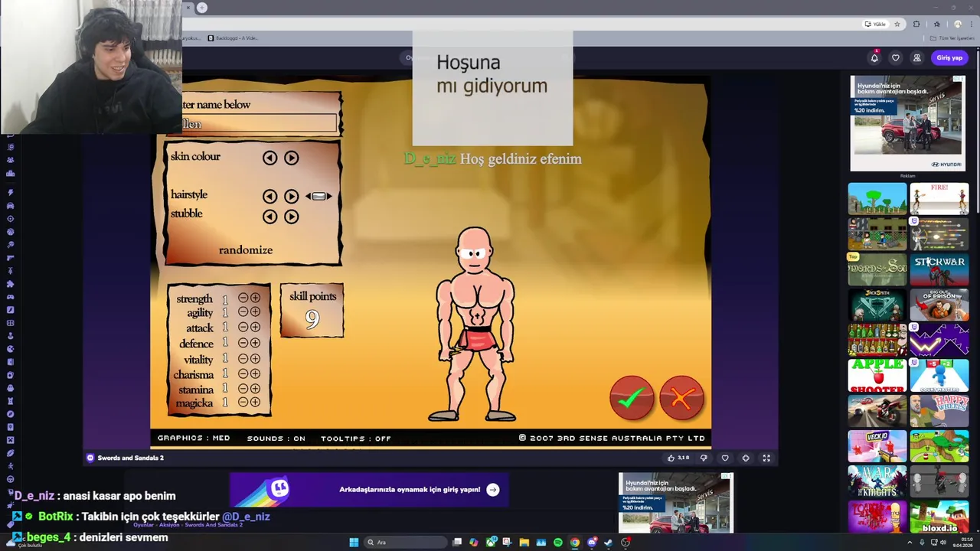Select previous stubble arrow
The width and height of the screenshot is (980, 551).
269,217
